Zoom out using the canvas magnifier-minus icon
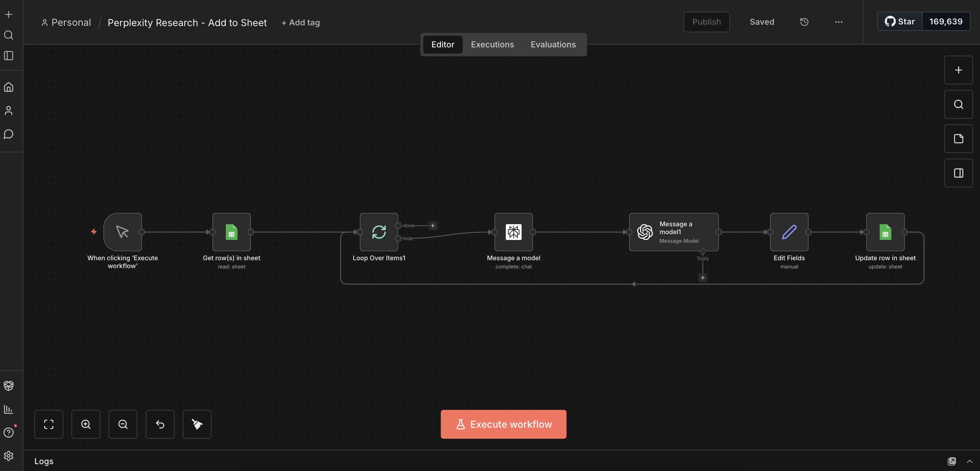Screen dimensions: 980x471 click(122, 424)
